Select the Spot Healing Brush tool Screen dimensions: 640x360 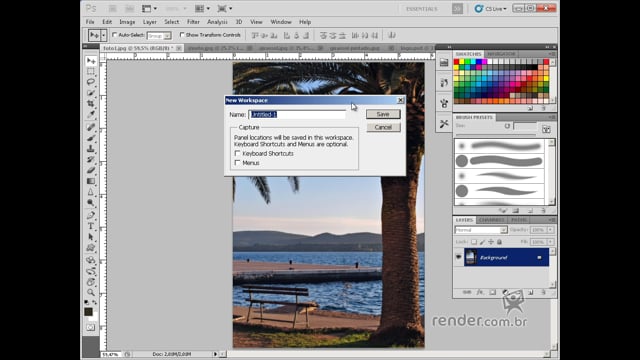(x=91, y=127)
